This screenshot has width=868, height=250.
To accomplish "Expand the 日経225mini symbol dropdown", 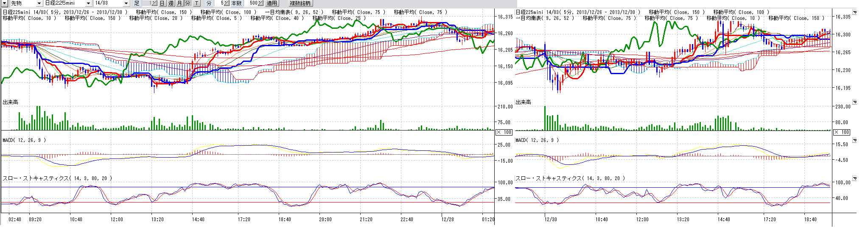I will [88, 3].
